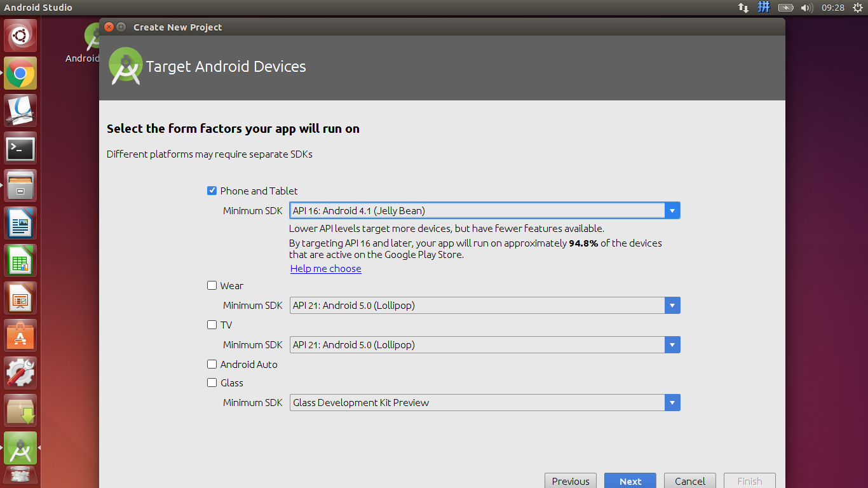The width and height of the screenshot is (868, 488).
Task: Open Software Updater box icon
Action: 20,411
